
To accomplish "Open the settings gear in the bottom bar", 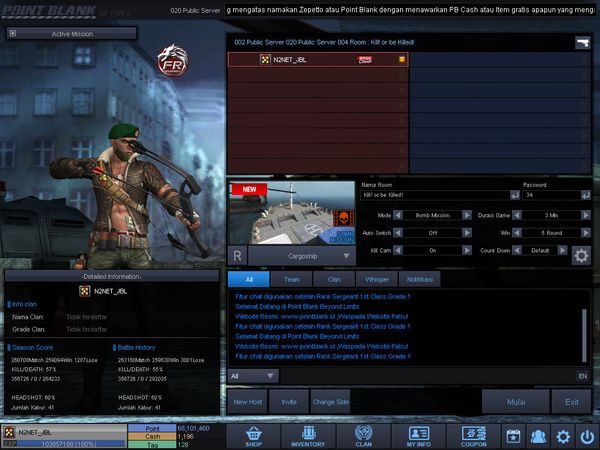I will 563,437.
